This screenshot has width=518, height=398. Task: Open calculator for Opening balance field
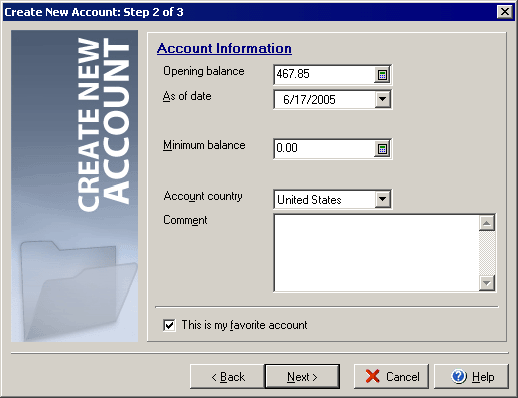382,75
